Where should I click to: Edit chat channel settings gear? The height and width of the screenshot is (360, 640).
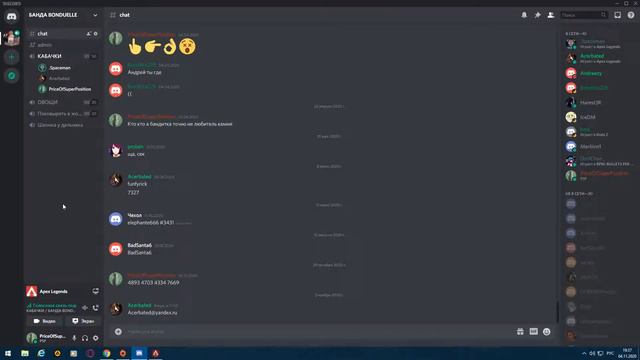tap(96, 34)
